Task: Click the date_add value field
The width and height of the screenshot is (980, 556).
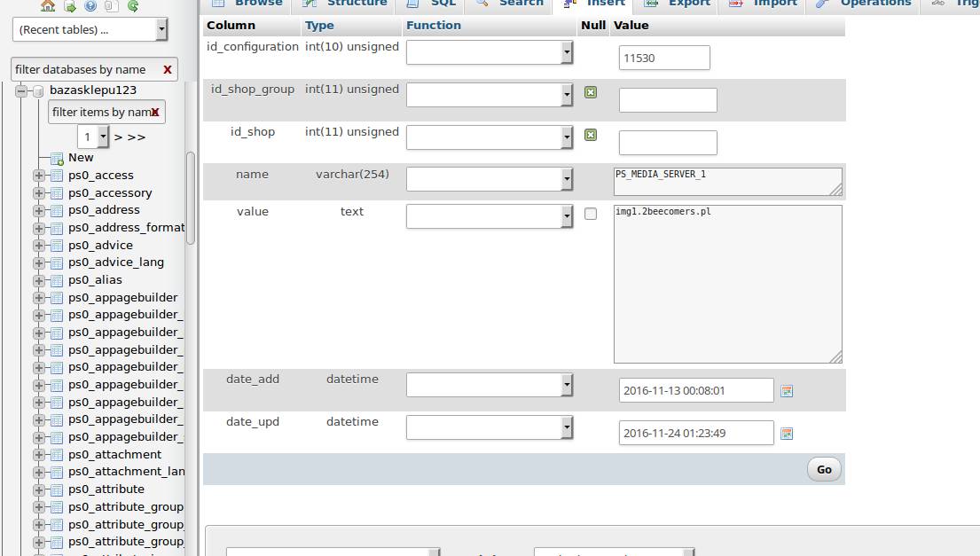Action: tap(696, 390)
